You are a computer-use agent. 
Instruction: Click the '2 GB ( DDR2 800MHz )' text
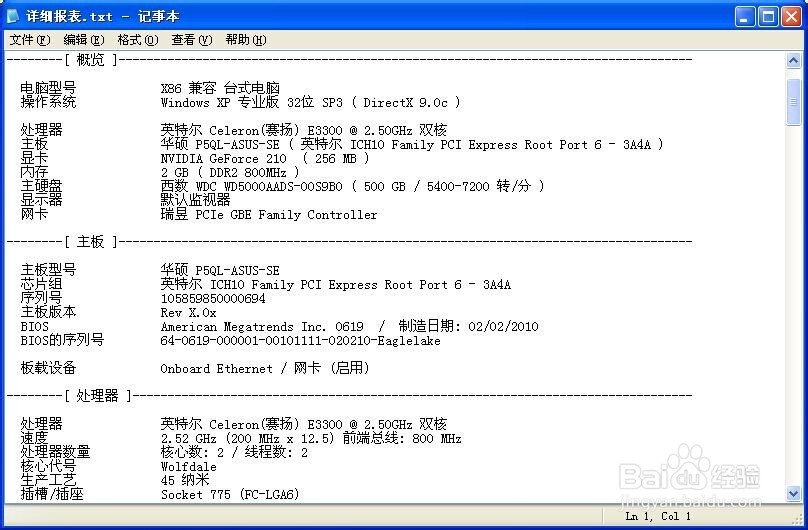point(230,173)
